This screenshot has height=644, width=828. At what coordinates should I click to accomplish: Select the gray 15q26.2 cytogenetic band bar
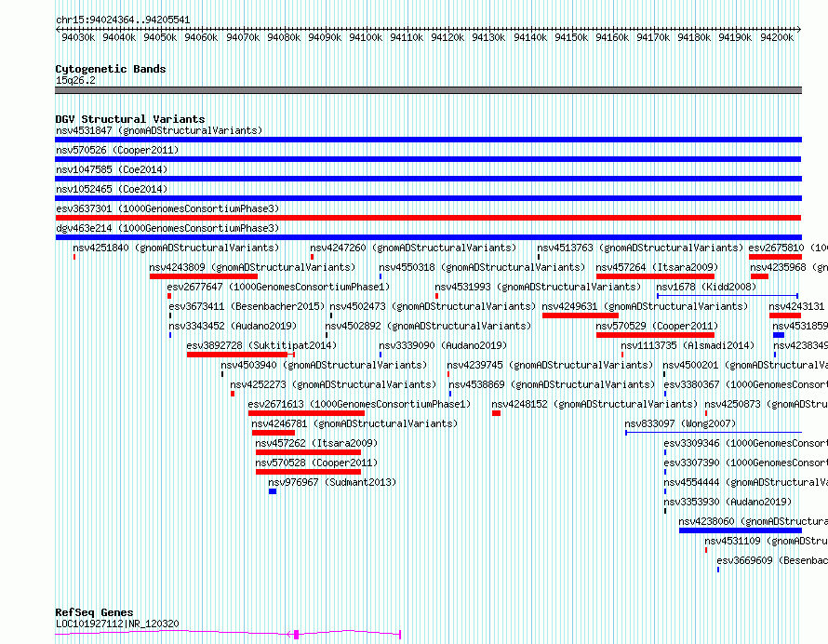(428, 90)
